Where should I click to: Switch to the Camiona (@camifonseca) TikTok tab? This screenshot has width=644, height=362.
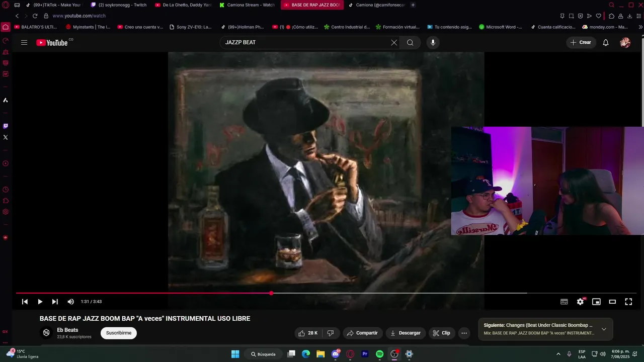pos(377,5)
